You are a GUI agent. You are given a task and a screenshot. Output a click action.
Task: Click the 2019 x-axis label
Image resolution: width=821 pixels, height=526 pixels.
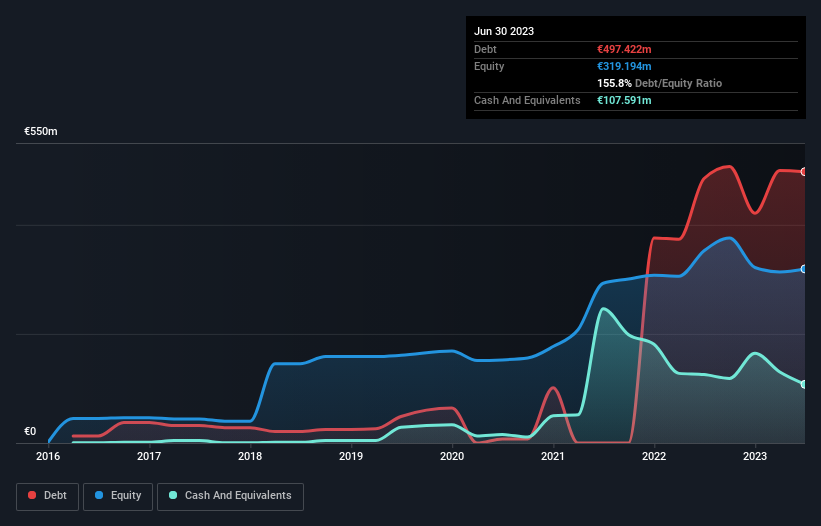(x=351, y=456)
